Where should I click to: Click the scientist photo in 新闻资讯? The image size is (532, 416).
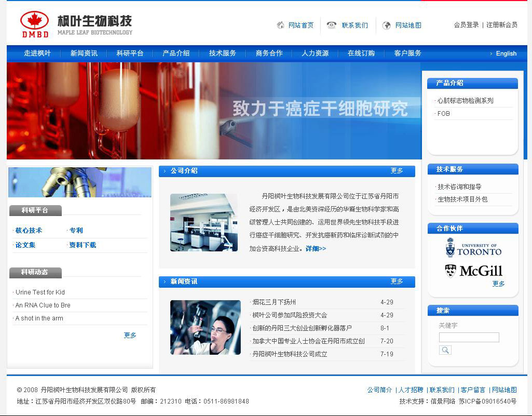205,327
